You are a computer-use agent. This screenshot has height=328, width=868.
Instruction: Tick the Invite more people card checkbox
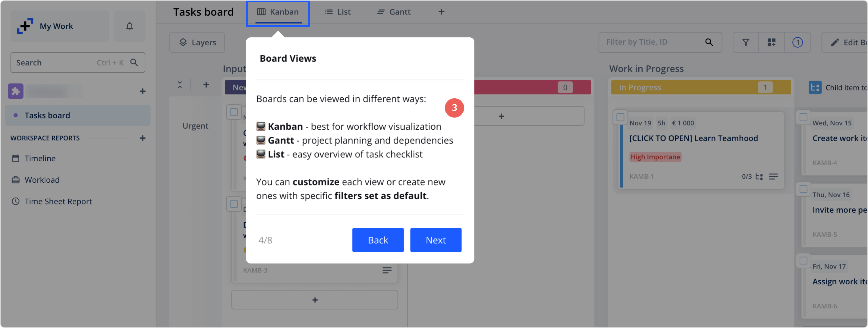click(x=803, y=189)
